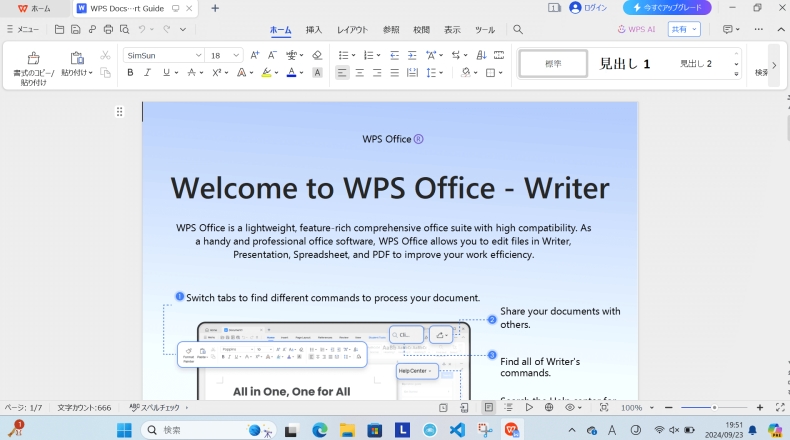790x440 pixels.
Task: Click the play icon in status bar
Action: coord(529,407)
